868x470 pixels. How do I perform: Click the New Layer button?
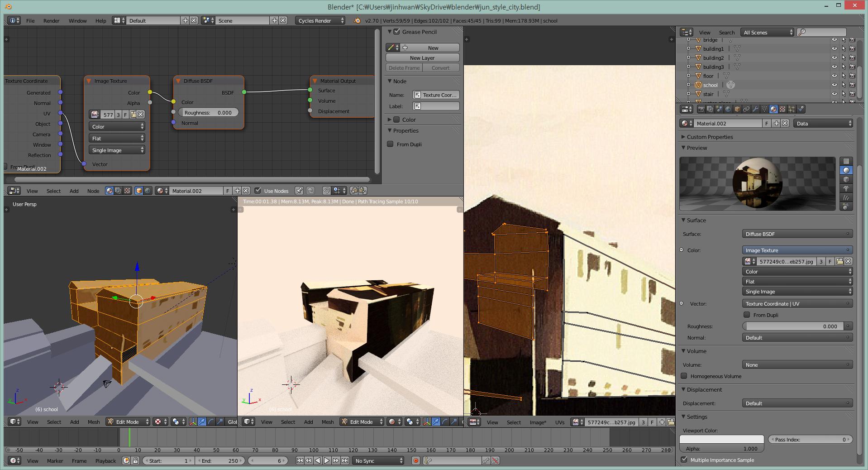[422, 58]
